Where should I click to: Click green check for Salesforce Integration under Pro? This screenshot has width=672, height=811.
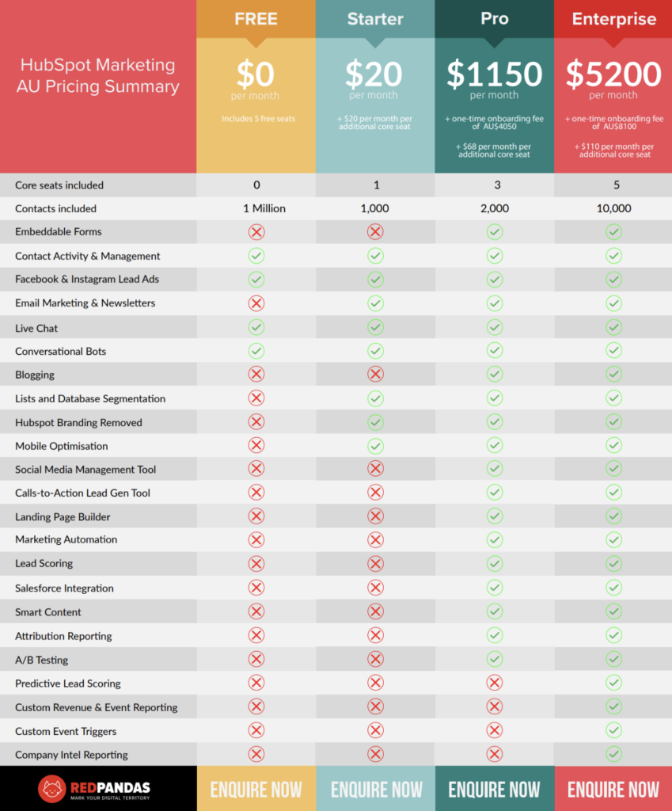coord(495,588)
